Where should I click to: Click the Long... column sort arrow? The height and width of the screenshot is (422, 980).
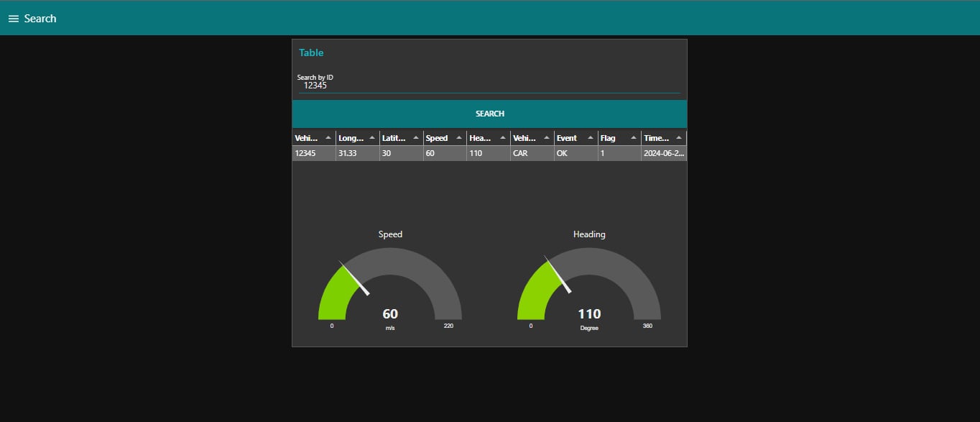pyautogui.click(x=372, y=138)
